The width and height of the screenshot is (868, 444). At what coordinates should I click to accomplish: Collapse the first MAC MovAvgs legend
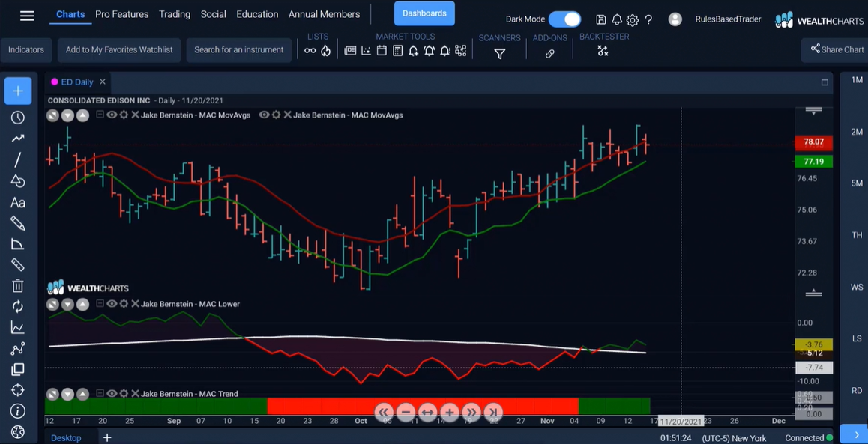click(100, 115)
